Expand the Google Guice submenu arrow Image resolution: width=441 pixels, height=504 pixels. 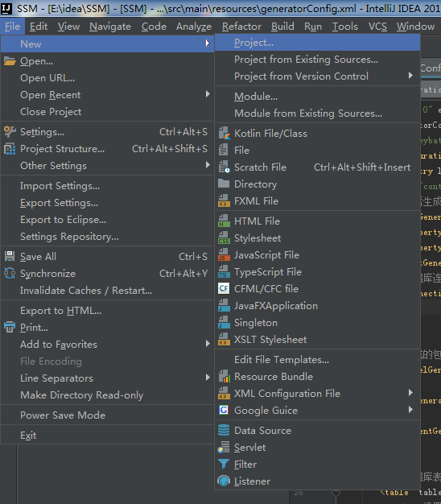(410, 410)
